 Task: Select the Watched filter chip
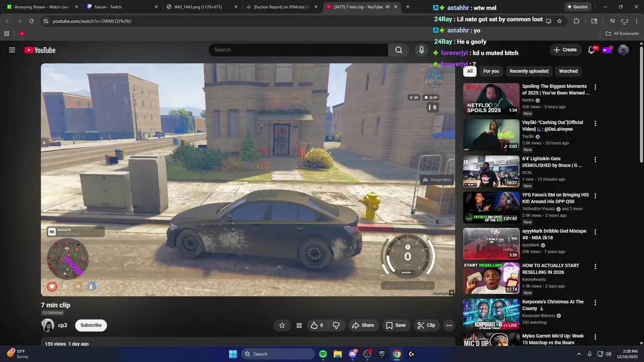coord(568,71)
